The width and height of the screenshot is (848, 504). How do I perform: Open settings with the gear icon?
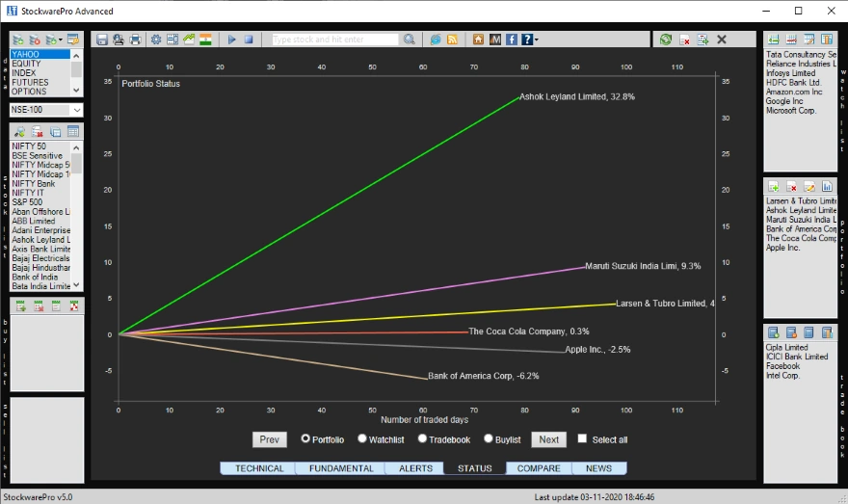pos(156,40)
